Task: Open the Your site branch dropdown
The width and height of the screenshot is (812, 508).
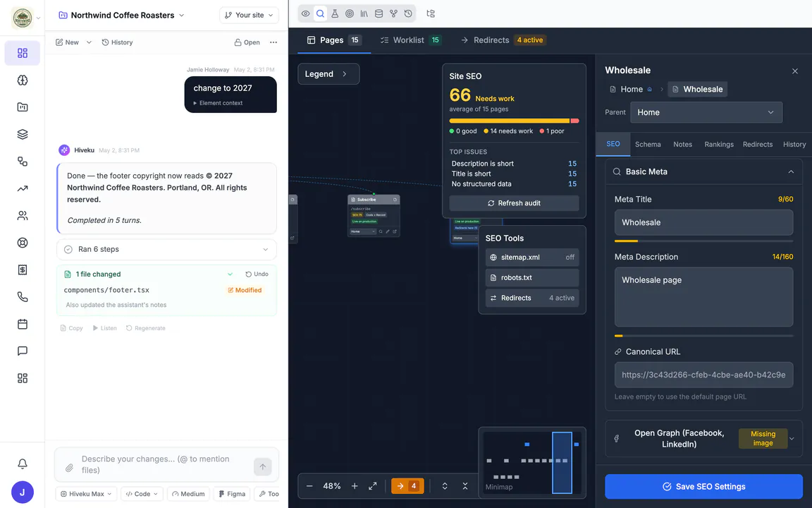Action: pos(249,15)
